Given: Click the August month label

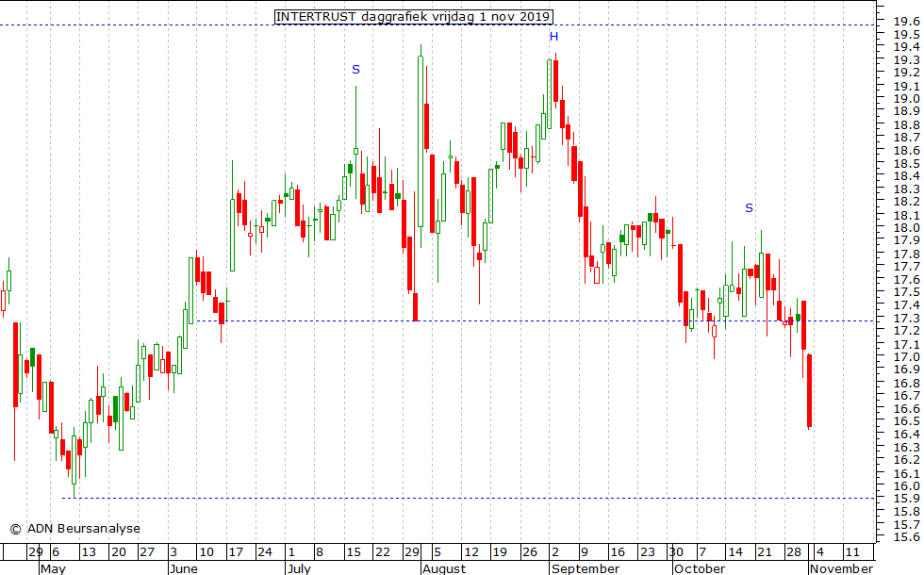Looking at the screenshot, I should coord(444,568).
